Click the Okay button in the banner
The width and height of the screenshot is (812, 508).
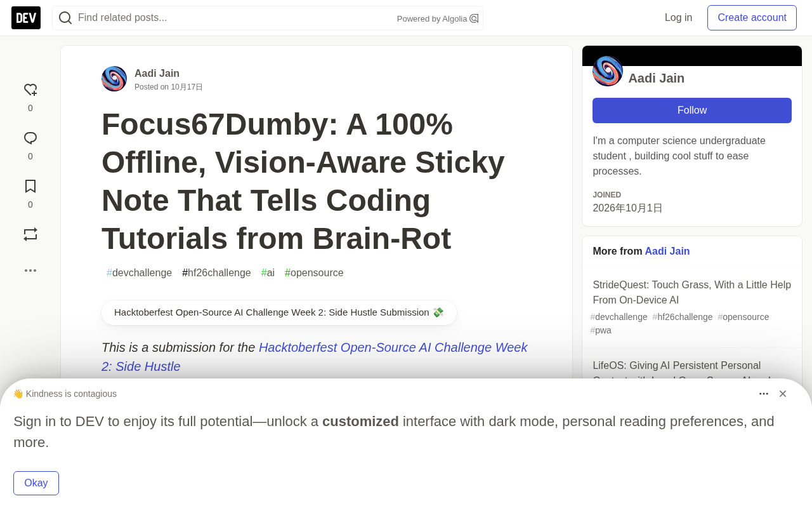36,483
